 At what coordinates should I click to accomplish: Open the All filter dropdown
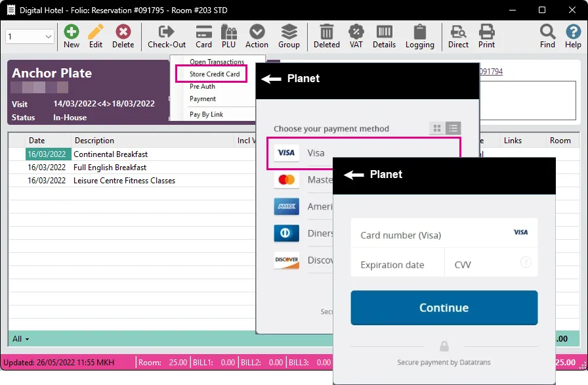[21, 339]
